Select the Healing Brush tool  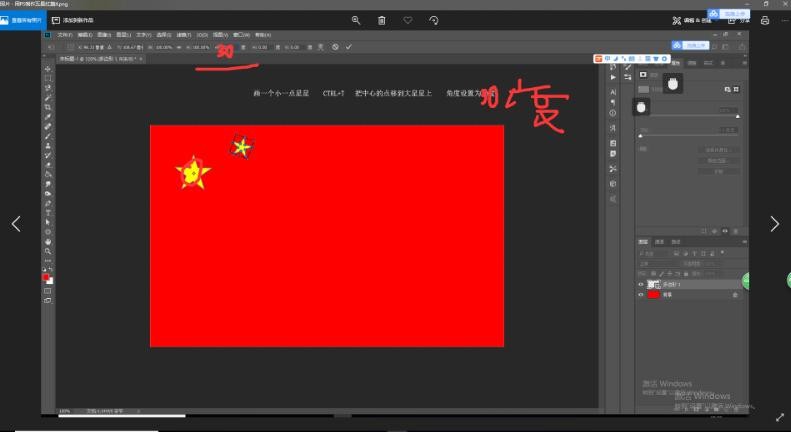(x=48, y=126)
